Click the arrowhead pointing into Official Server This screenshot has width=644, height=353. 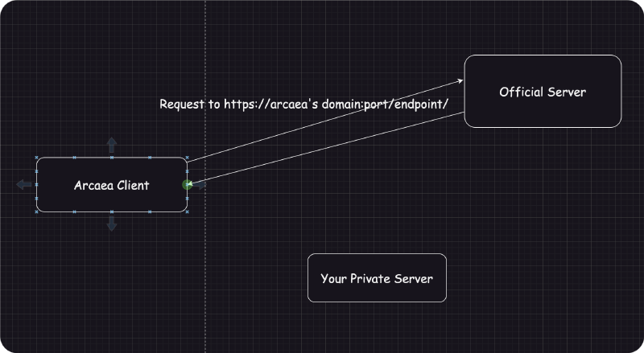click(461, 80)
